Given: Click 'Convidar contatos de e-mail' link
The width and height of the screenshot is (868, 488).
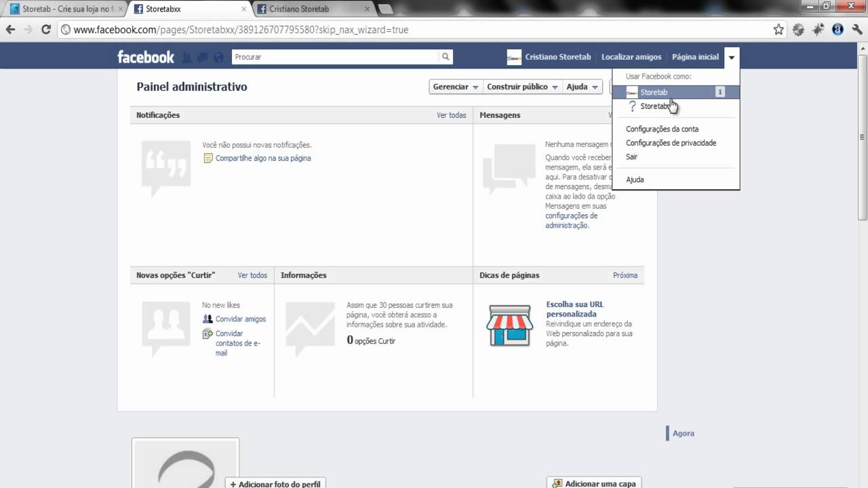Looking at the screenshot, I should tap(238, 343).
